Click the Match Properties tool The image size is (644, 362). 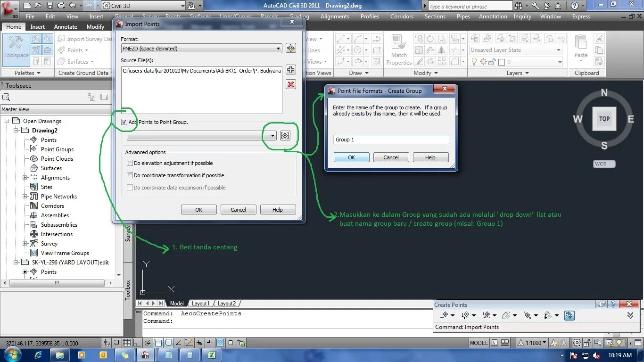point(399,50)
